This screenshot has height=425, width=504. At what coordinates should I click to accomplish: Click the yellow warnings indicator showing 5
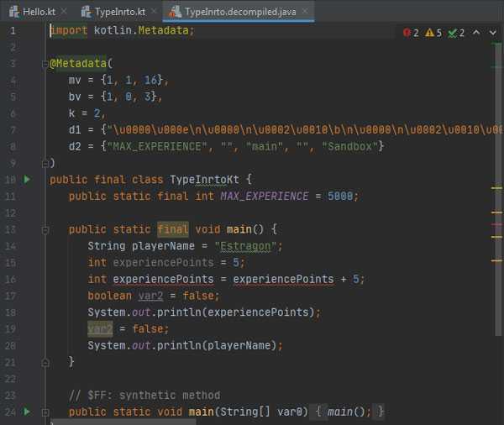(x=433, y=33)
